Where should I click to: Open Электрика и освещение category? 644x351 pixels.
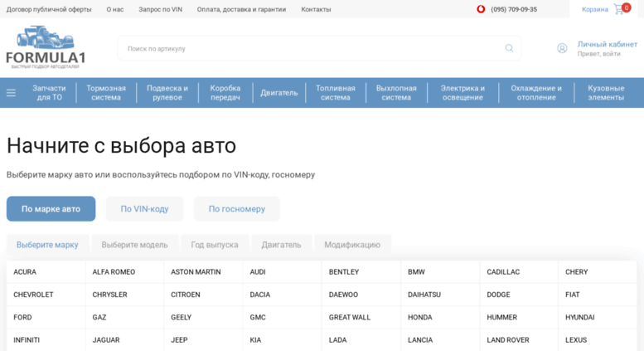[x=462, y=93]
